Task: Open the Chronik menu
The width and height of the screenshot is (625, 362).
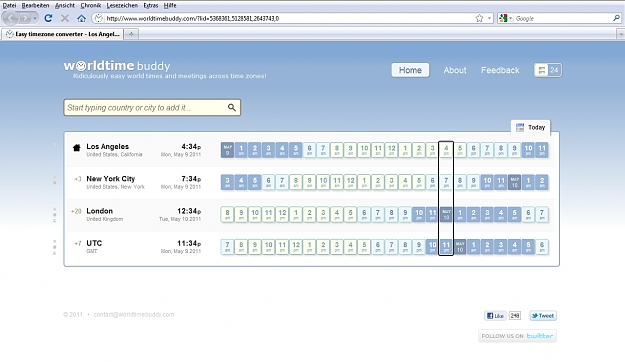Action: (90, 5)
